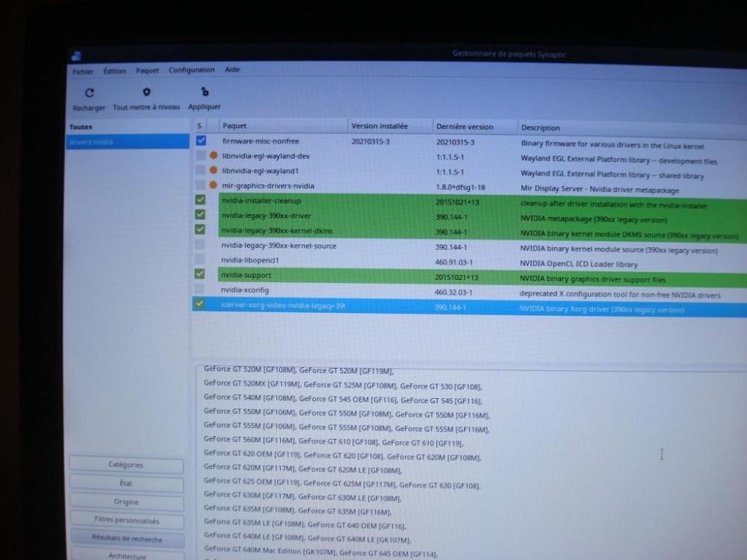The height and width of the screenshot is (560, 747).
Task: Click version 1.8.0+dfsg1-18 cell
Action: pyautogui.click(x=460, y=187)
